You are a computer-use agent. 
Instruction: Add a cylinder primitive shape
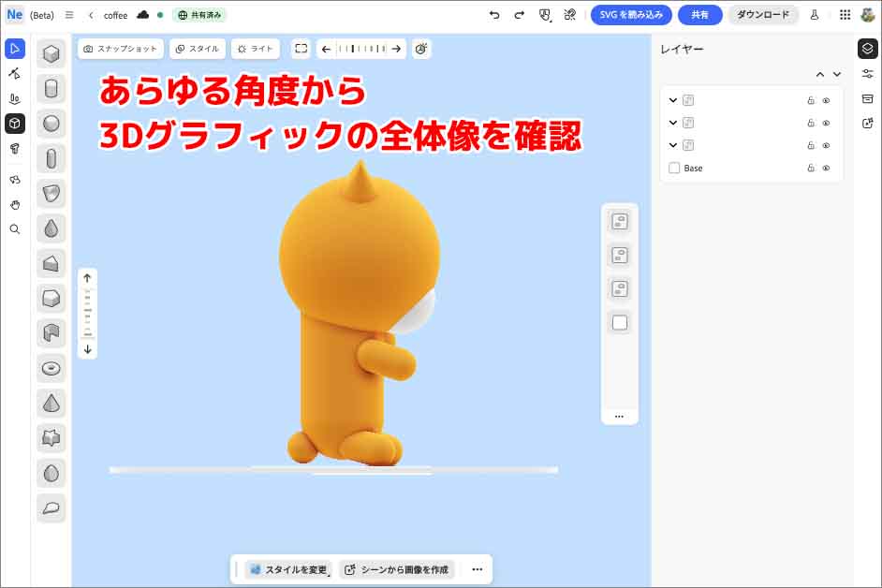pyautogui.click(x=51, y=89)
